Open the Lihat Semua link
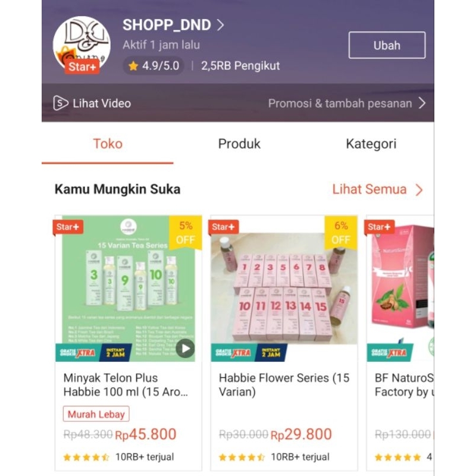The width and height of the screenshot is (476, 476). point(369,189)
